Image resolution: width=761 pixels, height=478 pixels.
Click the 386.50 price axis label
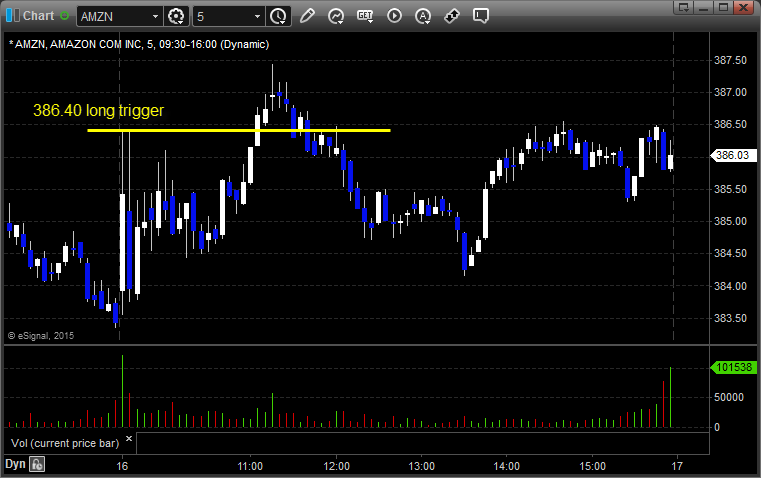click(x=730, y=124)
